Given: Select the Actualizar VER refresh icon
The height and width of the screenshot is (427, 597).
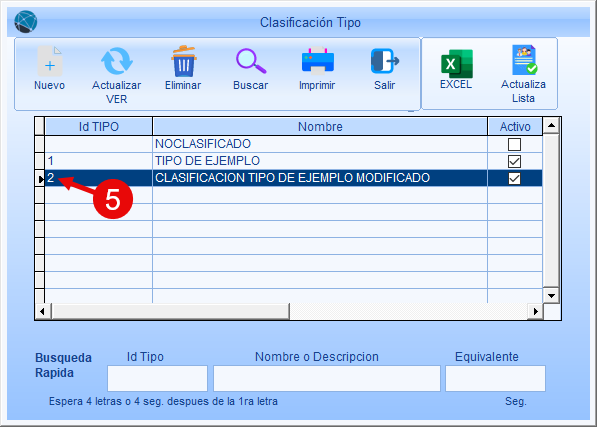Looking at the screenshot, I should [117, 61].
